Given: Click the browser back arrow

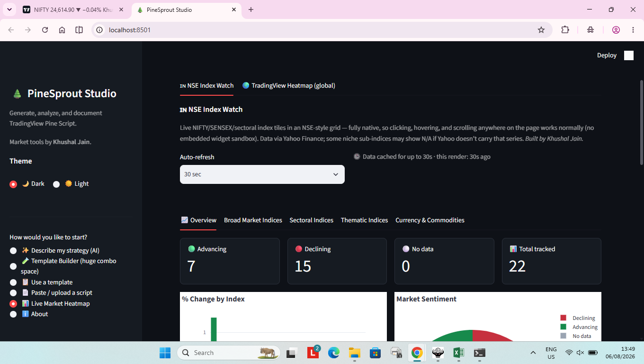Looking at the screenshot, I should pos(11,30).
